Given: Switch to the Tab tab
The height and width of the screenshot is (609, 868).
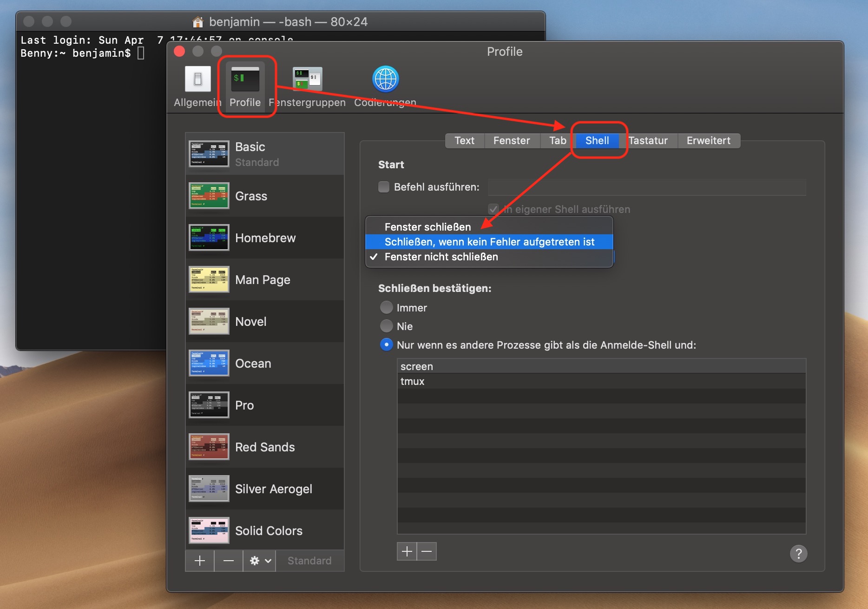Looking at the screenshot, I should (x=558, y=140).
